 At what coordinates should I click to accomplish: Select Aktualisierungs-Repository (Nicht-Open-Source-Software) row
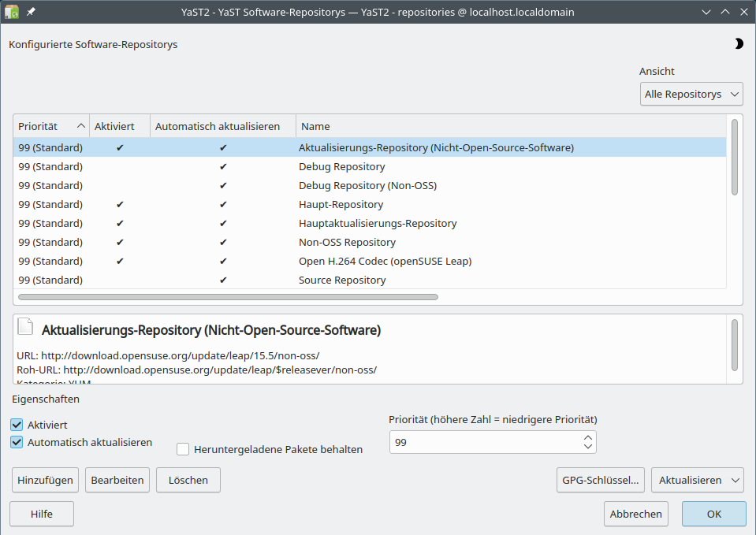(x=370, y=147)
